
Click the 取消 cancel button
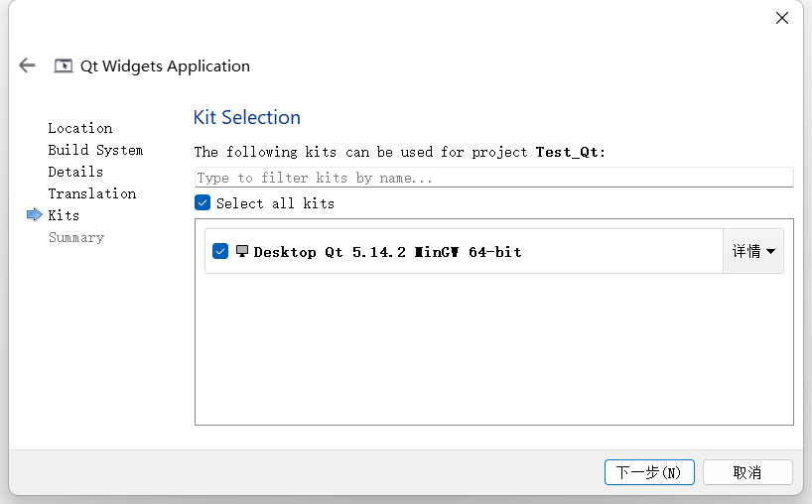click(x=747, y=472)
